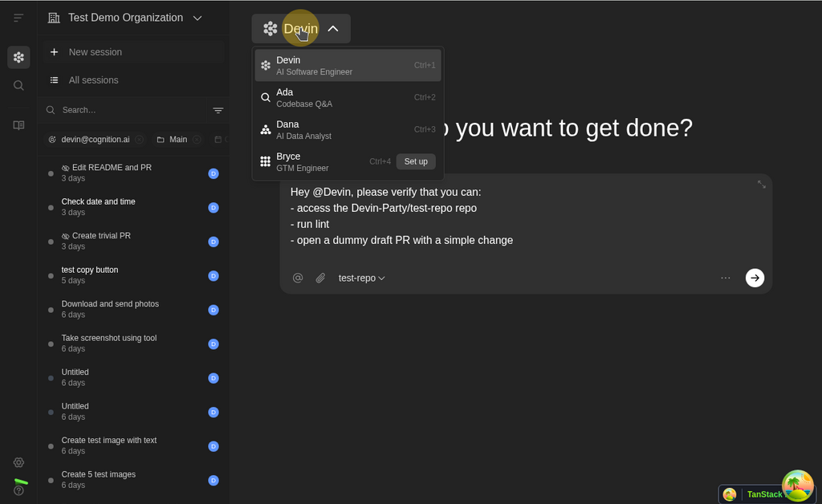The width and height of the screenshot is (822, 504).
Task: Open Devin sessions icon in left rail
Action: (x=18, y=57)
